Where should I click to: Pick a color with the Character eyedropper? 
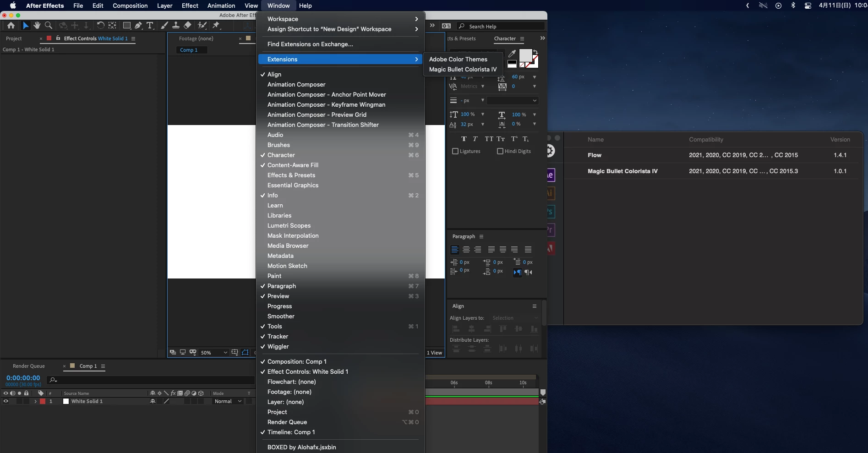tap(512, 54)
